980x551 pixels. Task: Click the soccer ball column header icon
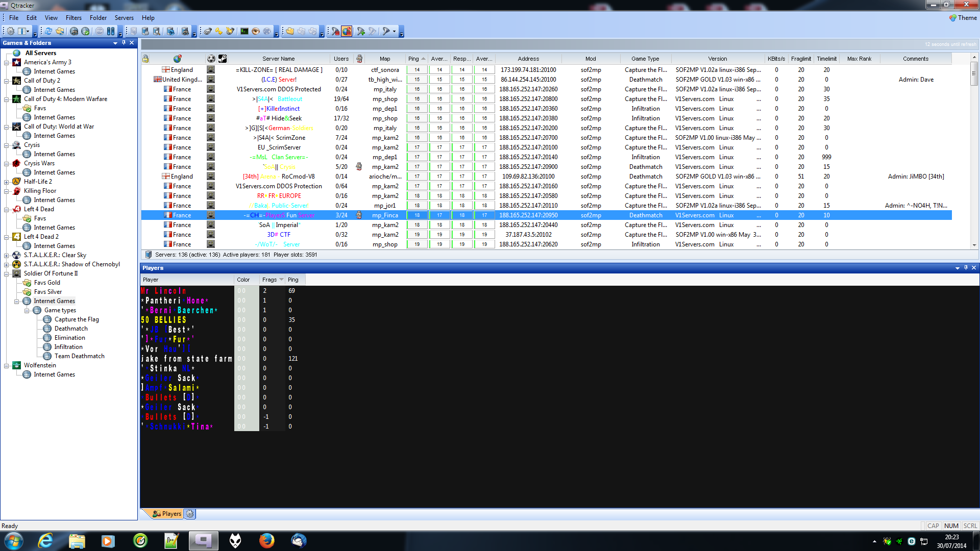coord(211,59)
